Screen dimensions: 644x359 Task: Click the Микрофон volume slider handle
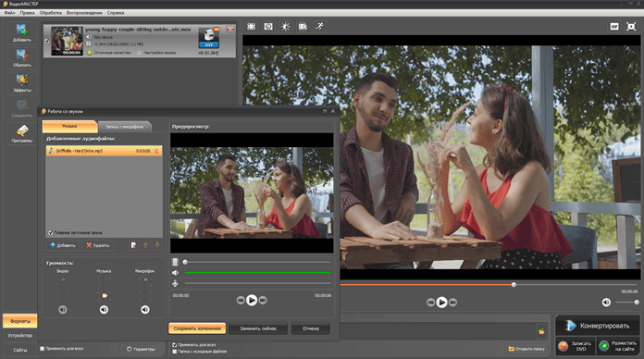pyautogui.click(x=146, y=279)
